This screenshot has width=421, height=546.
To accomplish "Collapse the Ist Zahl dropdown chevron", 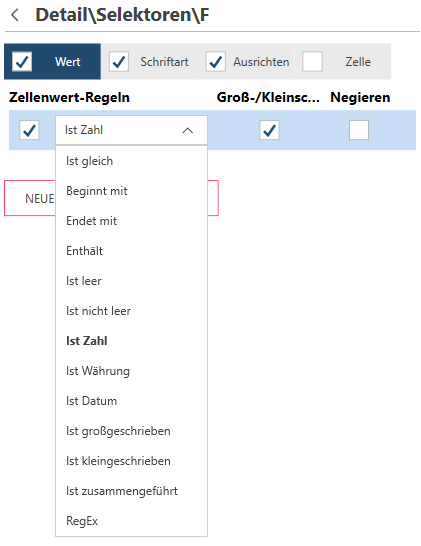I will coord(187,130).
